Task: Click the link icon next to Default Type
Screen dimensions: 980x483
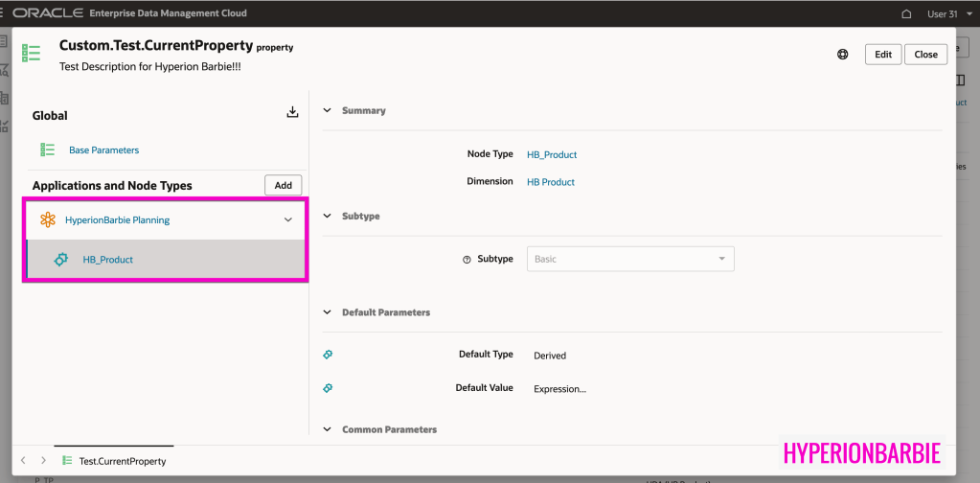Action: point(328,355)
